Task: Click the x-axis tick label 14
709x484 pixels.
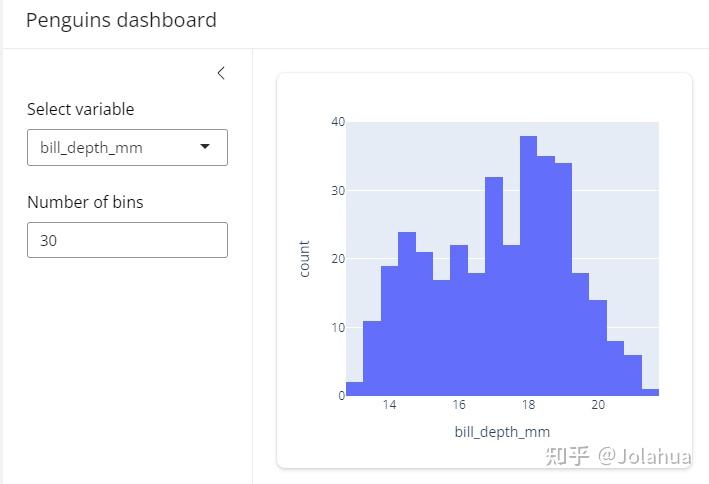Action: point(389,404)
